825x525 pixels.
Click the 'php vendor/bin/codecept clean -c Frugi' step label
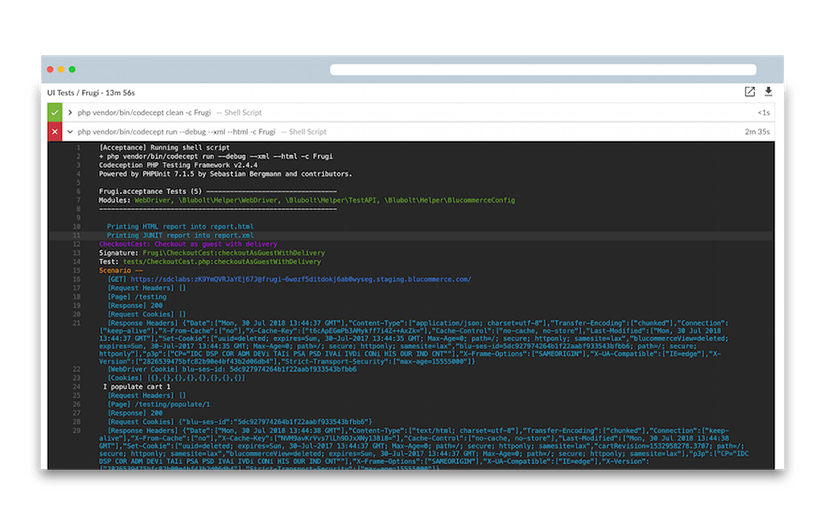pos(144,113)
